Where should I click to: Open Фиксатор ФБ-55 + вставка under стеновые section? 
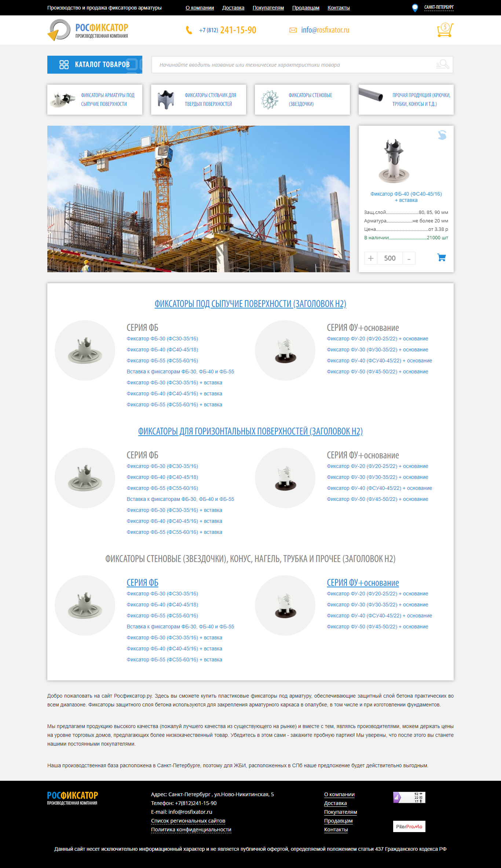coord(175,660)
